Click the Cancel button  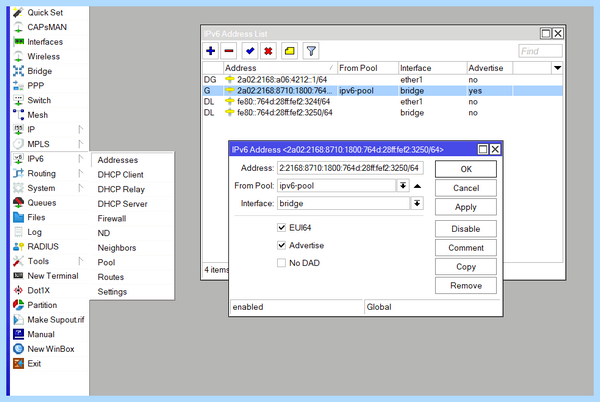(466, 188)
